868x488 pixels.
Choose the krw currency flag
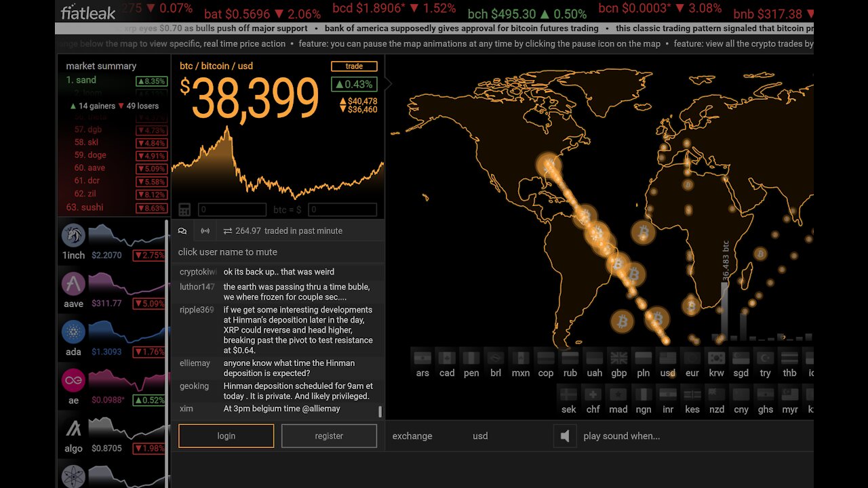click(x=716, y=358)
